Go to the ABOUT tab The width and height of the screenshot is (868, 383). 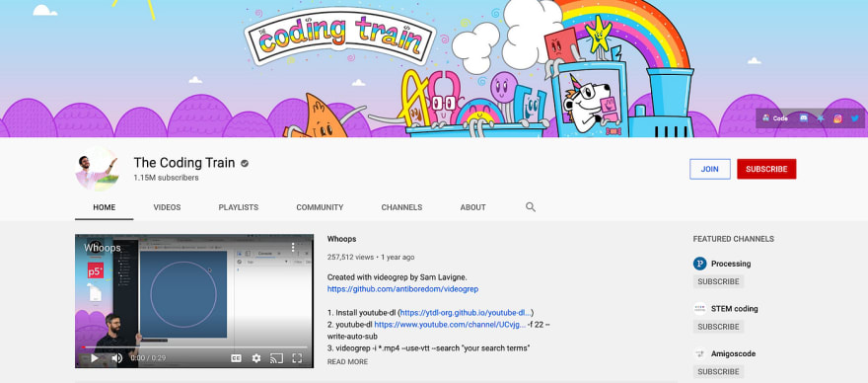pyautogui.click(x=473, y=207)
